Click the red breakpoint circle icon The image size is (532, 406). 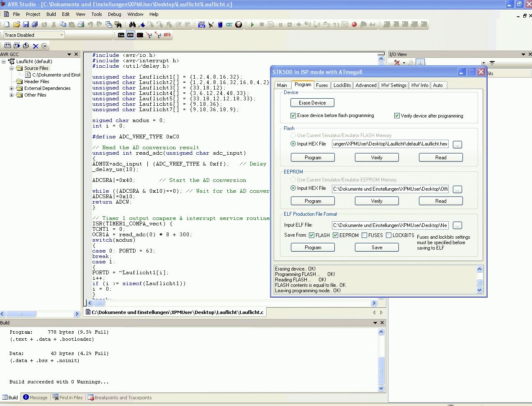tap(354, 25)
